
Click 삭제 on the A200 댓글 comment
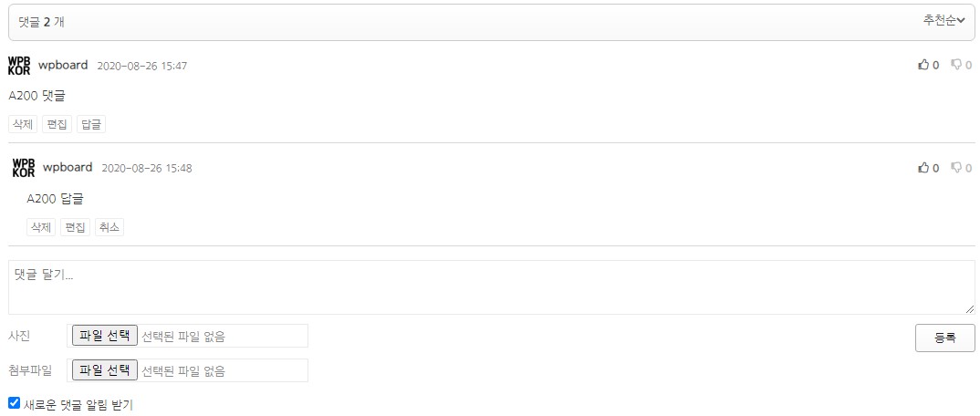click(23, 124)
